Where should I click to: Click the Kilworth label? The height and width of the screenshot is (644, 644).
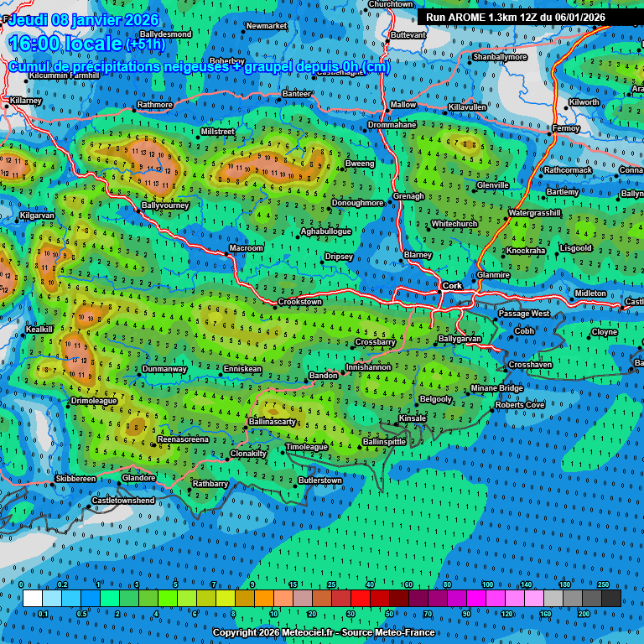584,102
